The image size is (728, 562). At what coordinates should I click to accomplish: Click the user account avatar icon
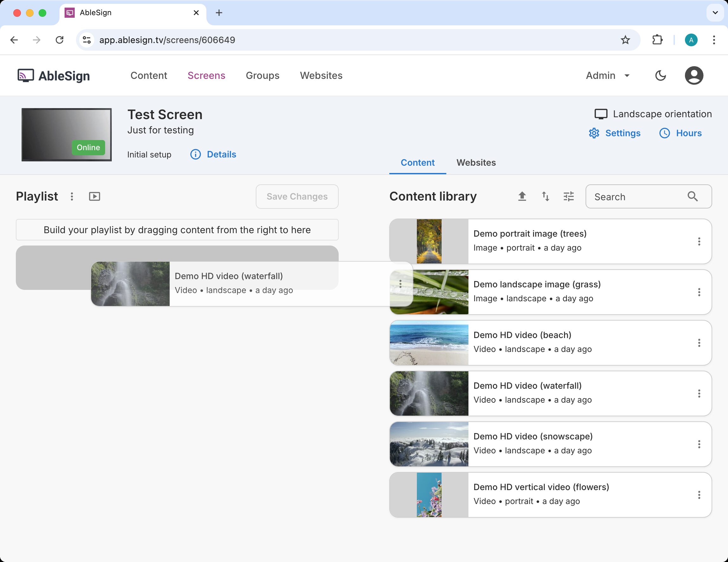pyautogui.click(x=694, y=75)
